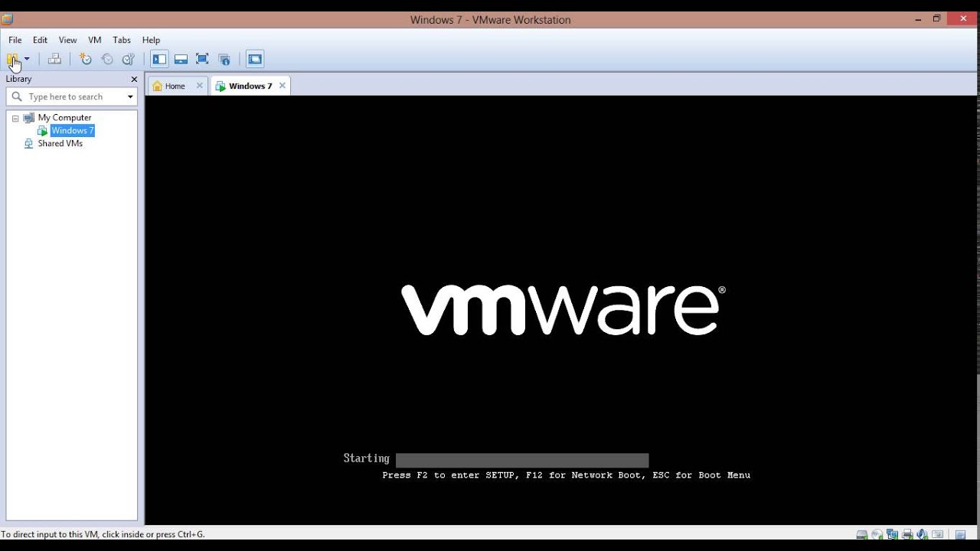Toggle the library sidebar view
The width and height of the screenshot is (980, 551).
pos(159,59)
